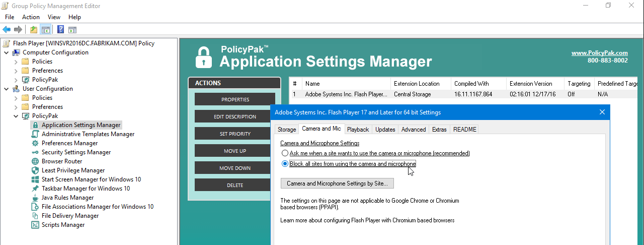Click Camera and Microphone Settings by Site button
The height and width of the screenshot is (245, 644).
pyautogui.click(x=337, y=183)
